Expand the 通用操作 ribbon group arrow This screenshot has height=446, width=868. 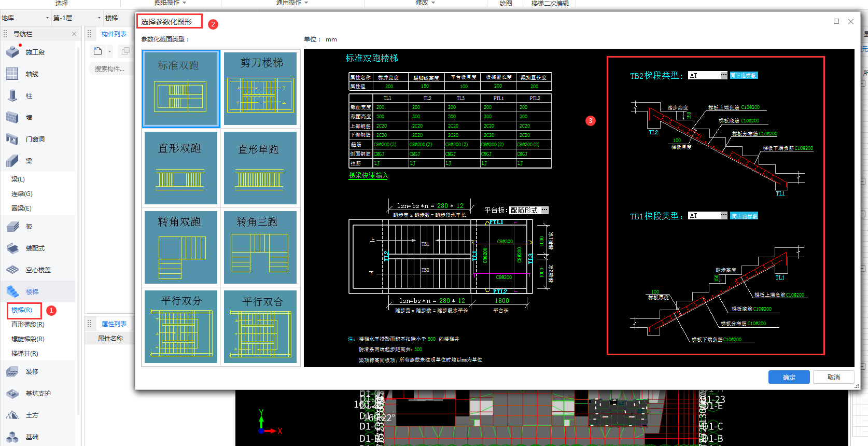coord(306,3)
